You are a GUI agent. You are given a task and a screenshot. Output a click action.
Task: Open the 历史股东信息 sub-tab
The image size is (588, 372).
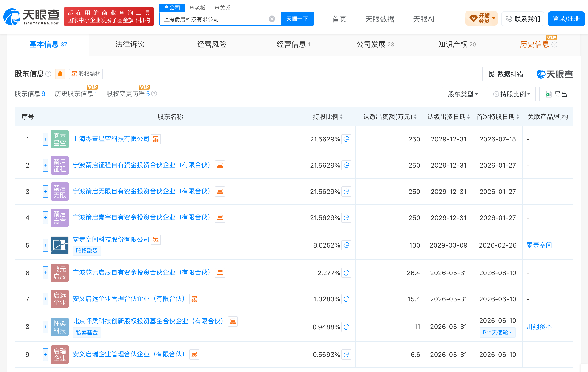[x=76, y=94]
